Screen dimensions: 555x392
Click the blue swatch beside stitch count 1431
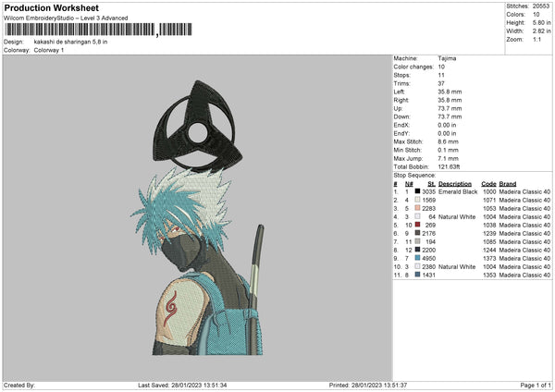pyautogui.click(x=417, y=275)
